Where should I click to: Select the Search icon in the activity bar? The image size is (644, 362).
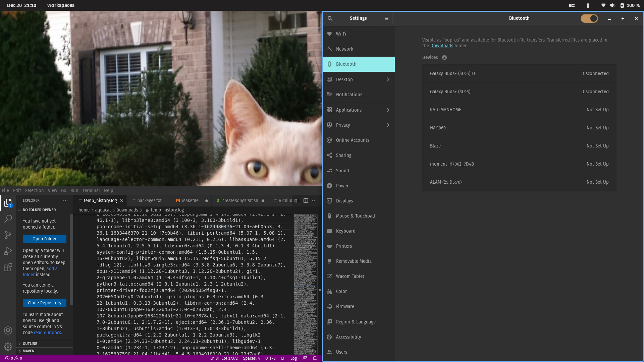point(8,219)
